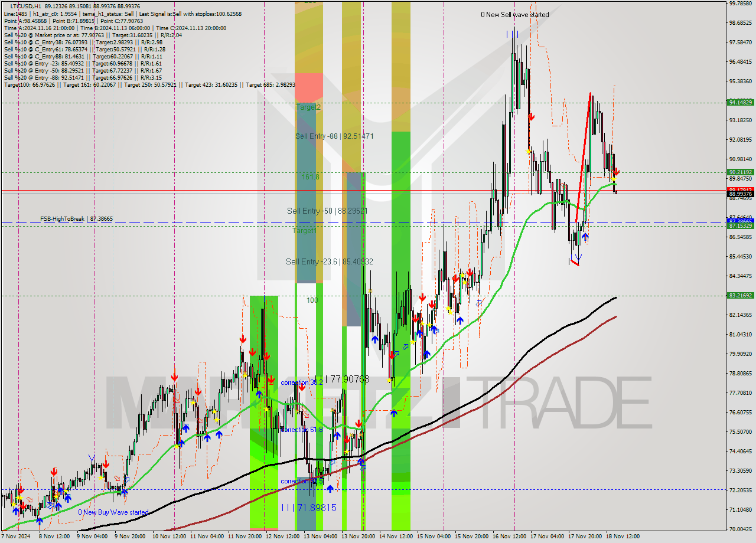
Task: Click the 81.04310 value on price axis
Action: (741, 334)
